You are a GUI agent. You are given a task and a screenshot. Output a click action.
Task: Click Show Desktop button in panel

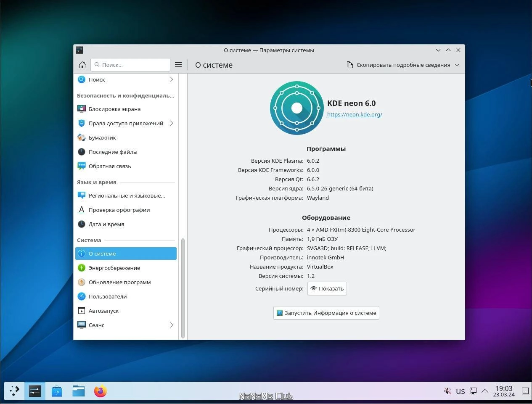click(x=525, y=391)
